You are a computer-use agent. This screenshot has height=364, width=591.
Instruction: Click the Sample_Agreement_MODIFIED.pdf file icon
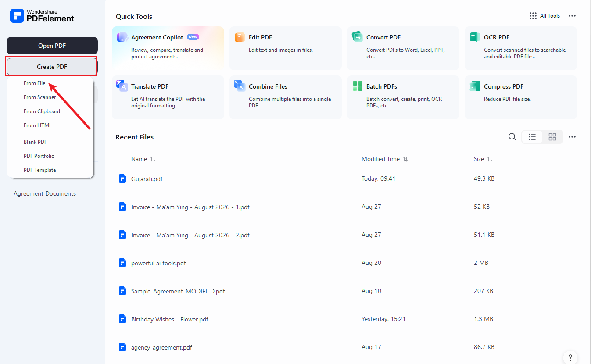click(x=122, y=291)
